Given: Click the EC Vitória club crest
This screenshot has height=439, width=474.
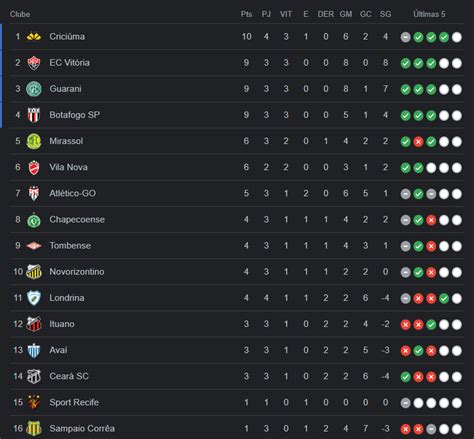Looking at the screenshot, I should point(34,63).
